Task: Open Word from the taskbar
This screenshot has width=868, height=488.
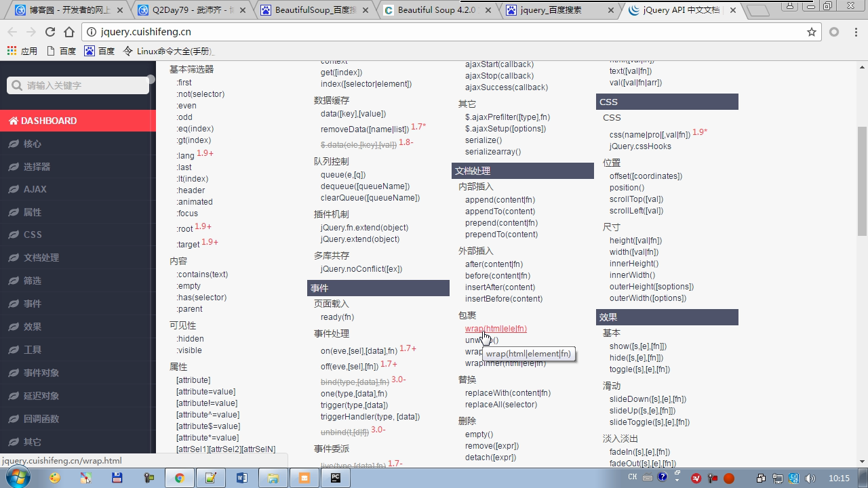Action: point(241,478)
